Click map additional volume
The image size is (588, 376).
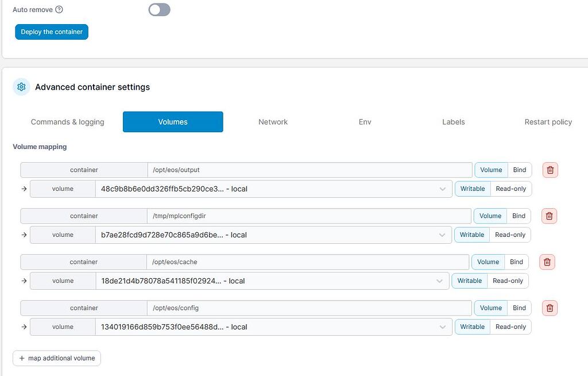56,358
